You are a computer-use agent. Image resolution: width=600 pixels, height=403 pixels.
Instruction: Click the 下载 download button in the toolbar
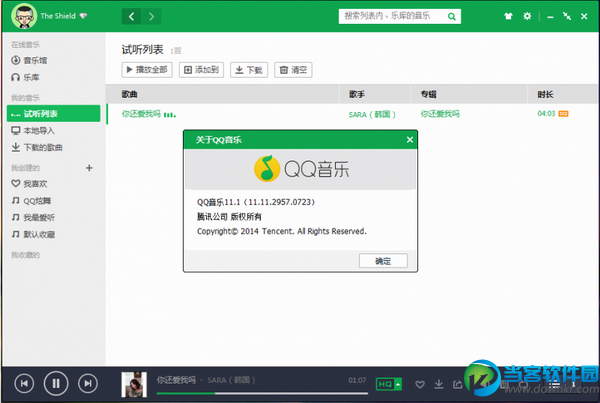249,70
